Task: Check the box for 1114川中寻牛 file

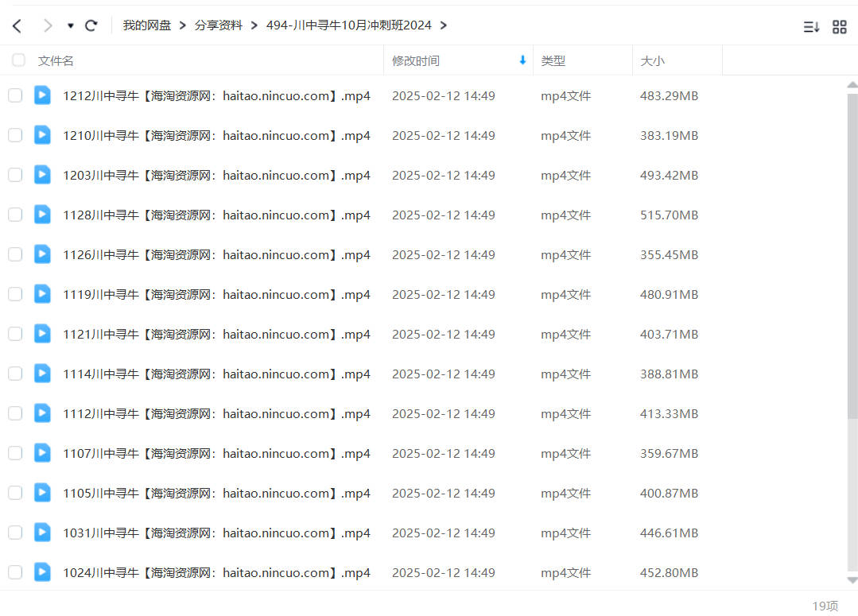Action: click(15, 374)
